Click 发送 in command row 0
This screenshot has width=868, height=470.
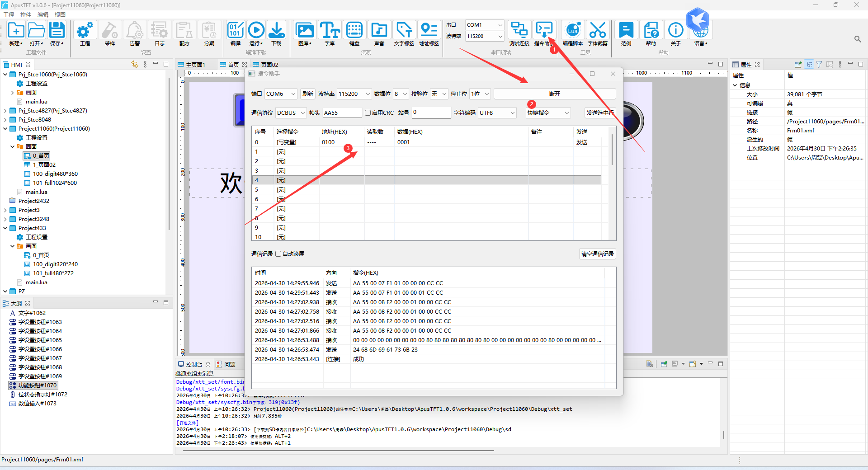coord(582,142)
